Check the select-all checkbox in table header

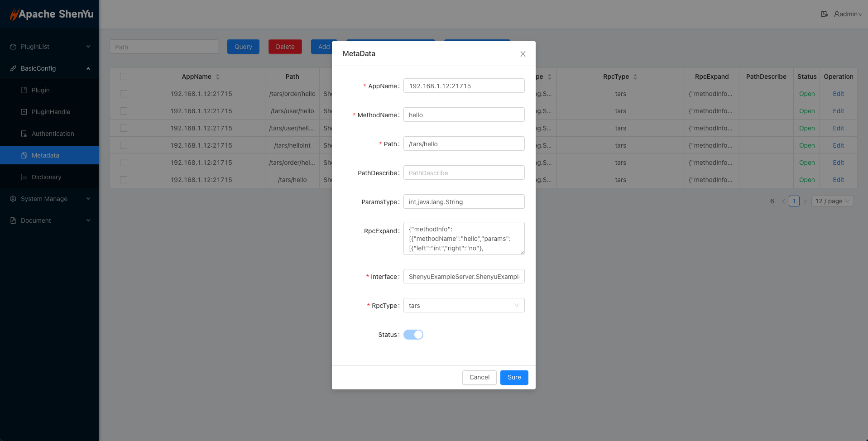pyautogui.click(x=124, y=77)
